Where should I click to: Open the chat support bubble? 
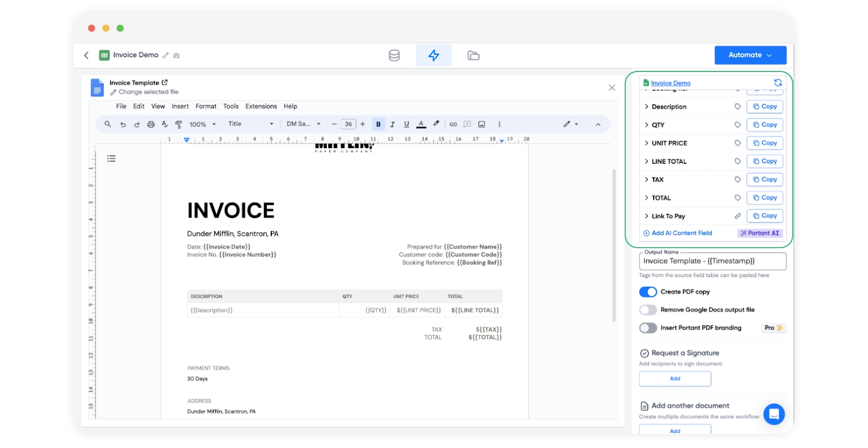point(774,414)
